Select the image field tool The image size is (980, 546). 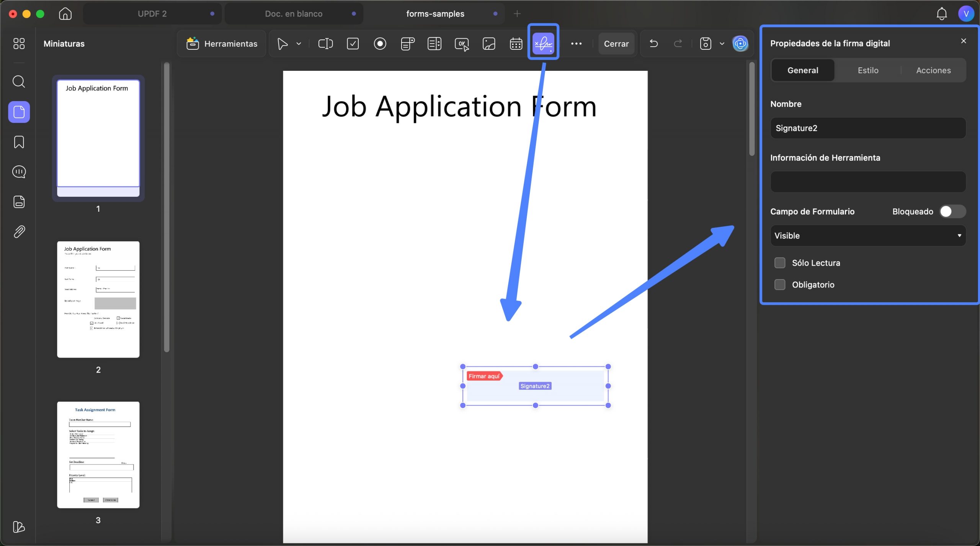click(x=489, y=44)
